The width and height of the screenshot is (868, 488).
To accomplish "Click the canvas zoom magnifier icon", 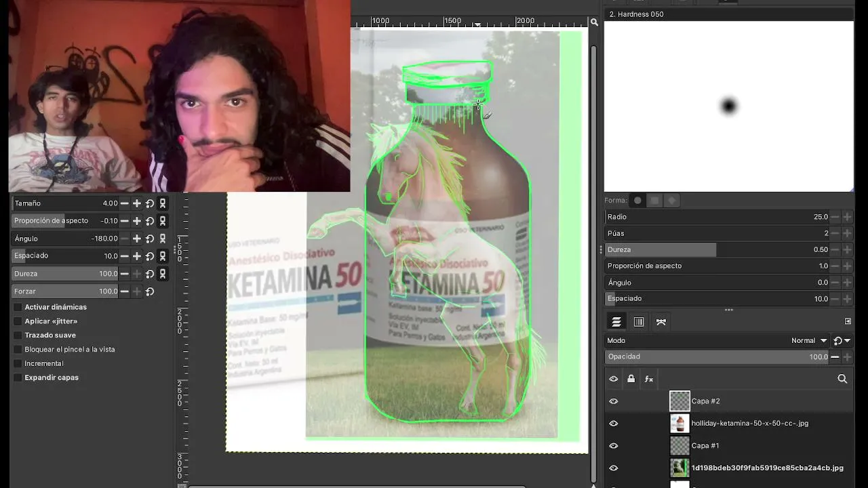I will click(594, 22).
